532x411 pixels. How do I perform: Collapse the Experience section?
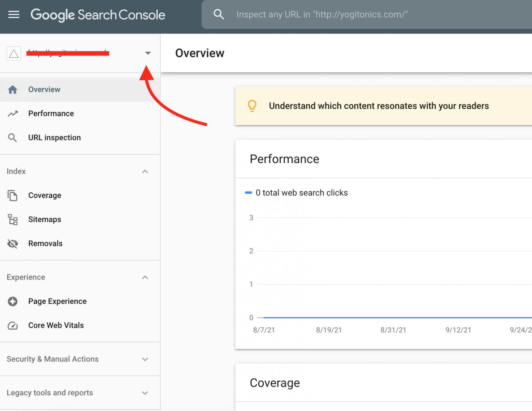coord(145,277)
